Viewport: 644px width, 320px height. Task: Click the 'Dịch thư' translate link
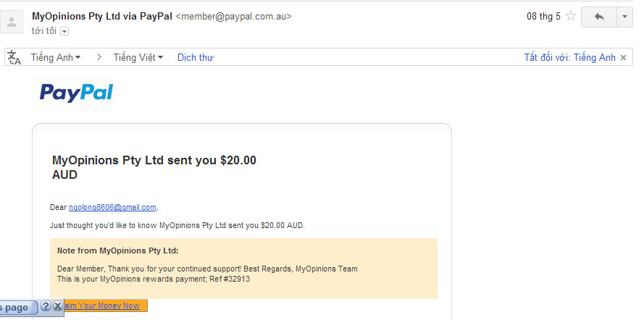click(x=196, y=57)
